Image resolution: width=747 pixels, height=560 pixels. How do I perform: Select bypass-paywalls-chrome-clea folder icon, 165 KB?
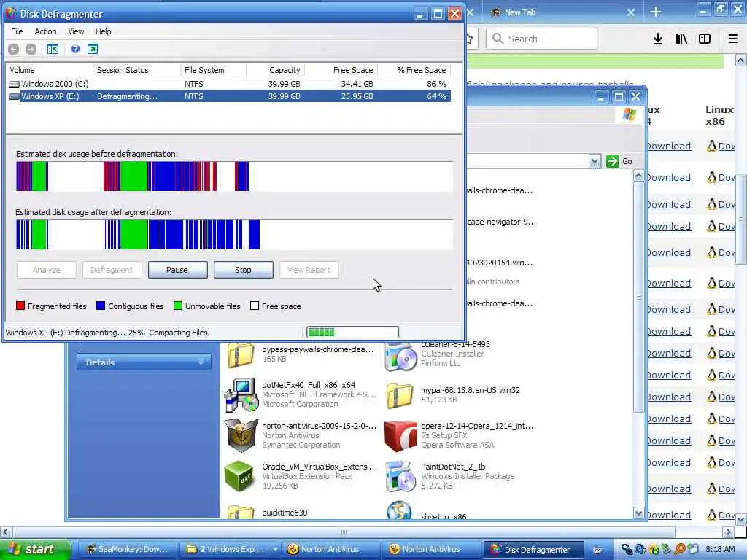click(x=241, y=355)
